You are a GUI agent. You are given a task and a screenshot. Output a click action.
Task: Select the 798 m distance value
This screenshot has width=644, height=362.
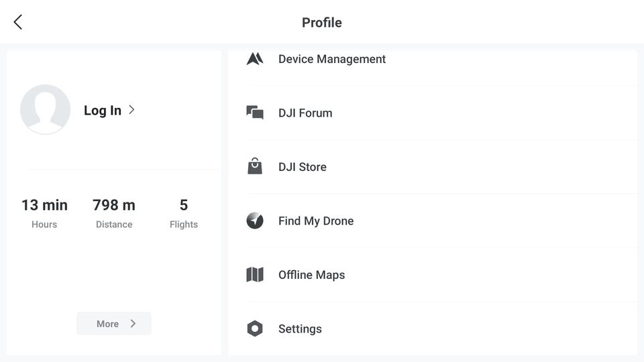[x=114, y=205]
